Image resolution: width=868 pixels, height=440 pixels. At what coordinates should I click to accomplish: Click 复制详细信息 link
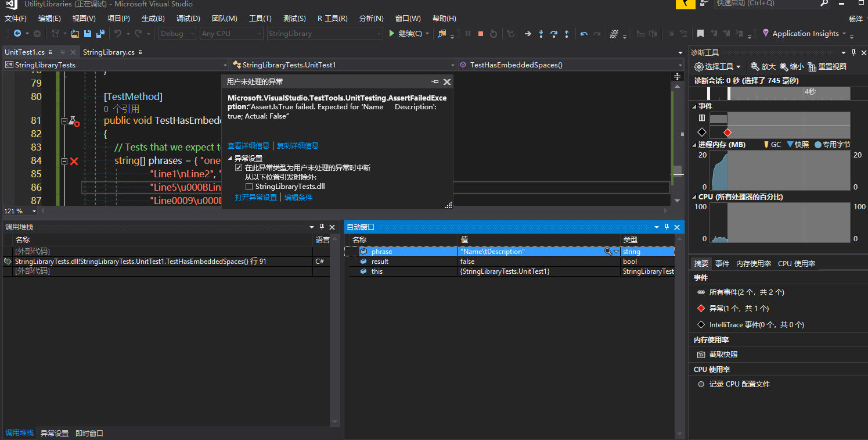point(298,145)
